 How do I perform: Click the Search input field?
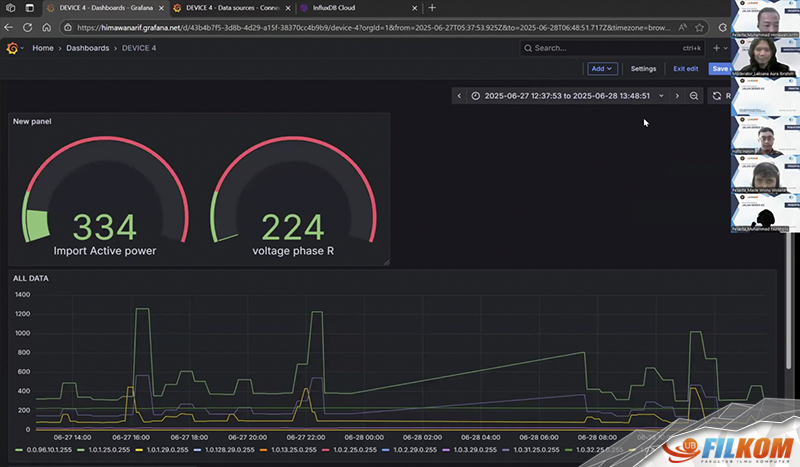(x=612, y=48)
